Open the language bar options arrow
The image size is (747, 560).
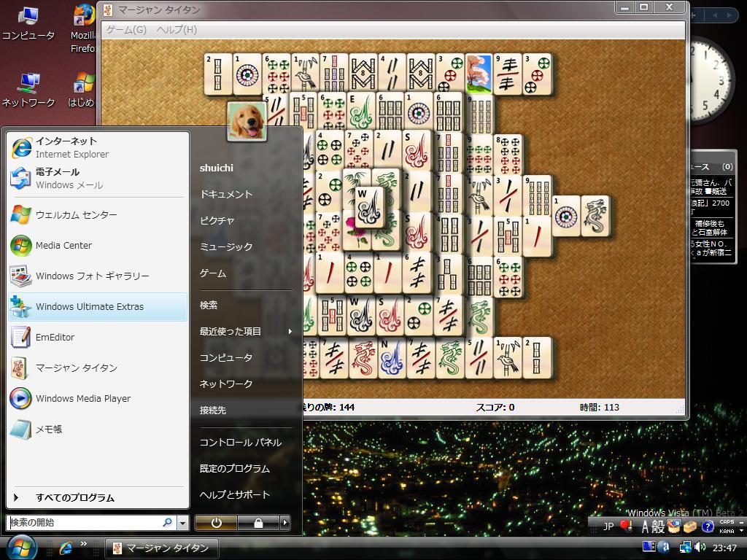coord(741,531)
